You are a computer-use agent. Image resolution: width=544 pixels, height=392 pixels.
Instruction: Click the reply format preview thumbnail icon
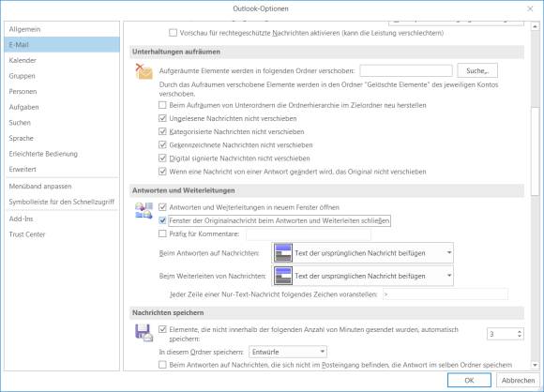(x=283, y=253)
